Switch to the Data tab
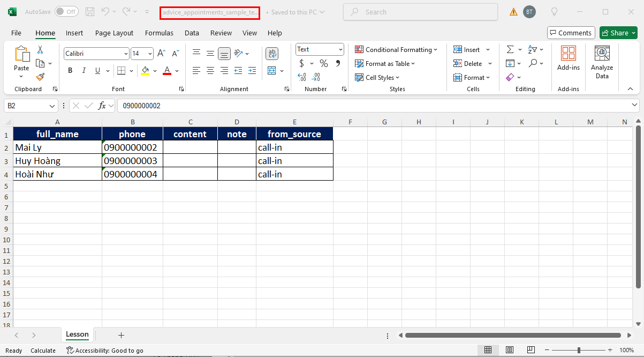 pos(192,33)
